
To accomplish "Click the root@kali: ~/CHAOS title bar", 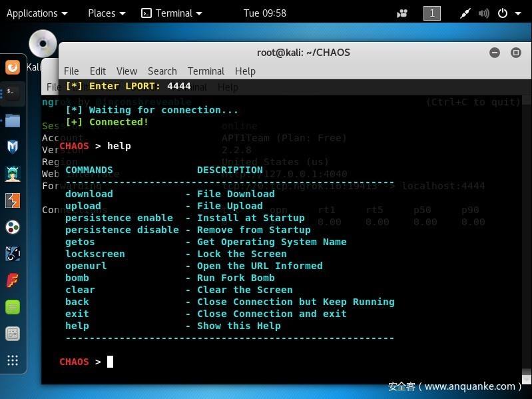I will pyautogui.click(x=304, y=53).
